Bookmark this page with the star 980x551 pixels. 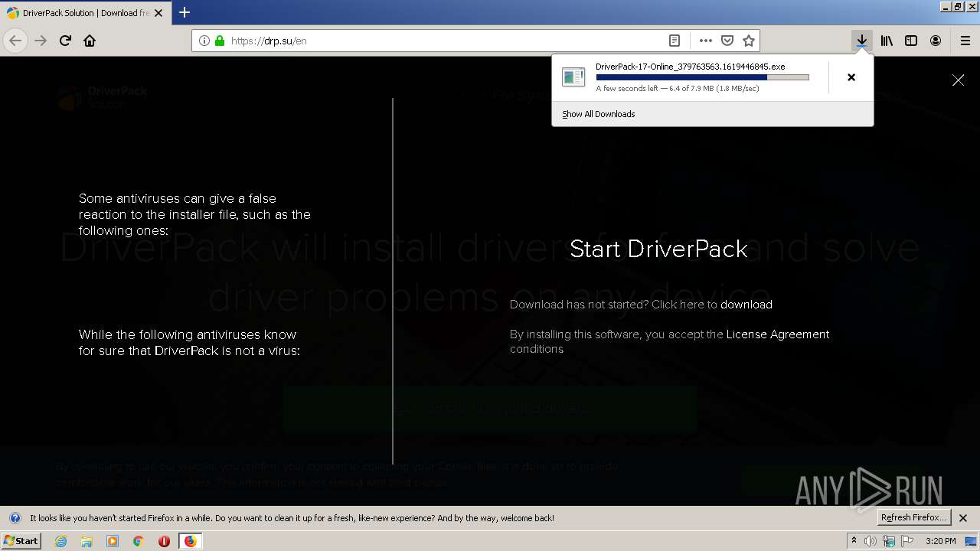(749, 41)
